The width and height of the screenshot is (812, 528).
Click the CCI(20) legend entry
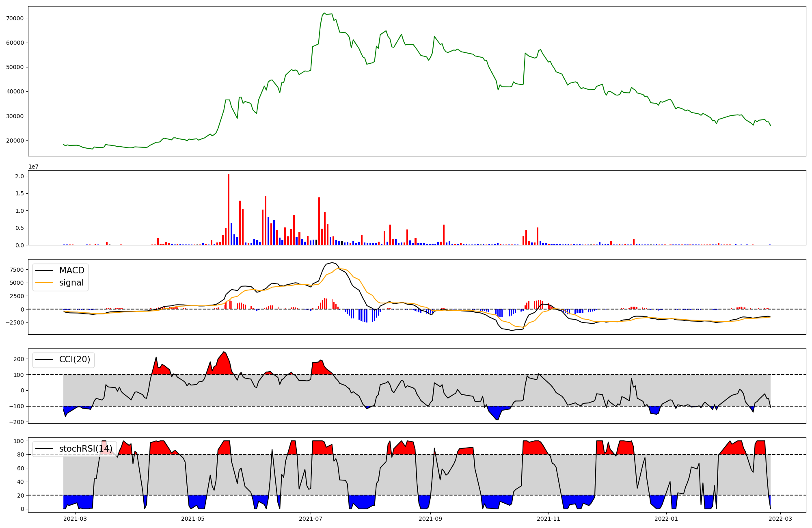point(75,359)
